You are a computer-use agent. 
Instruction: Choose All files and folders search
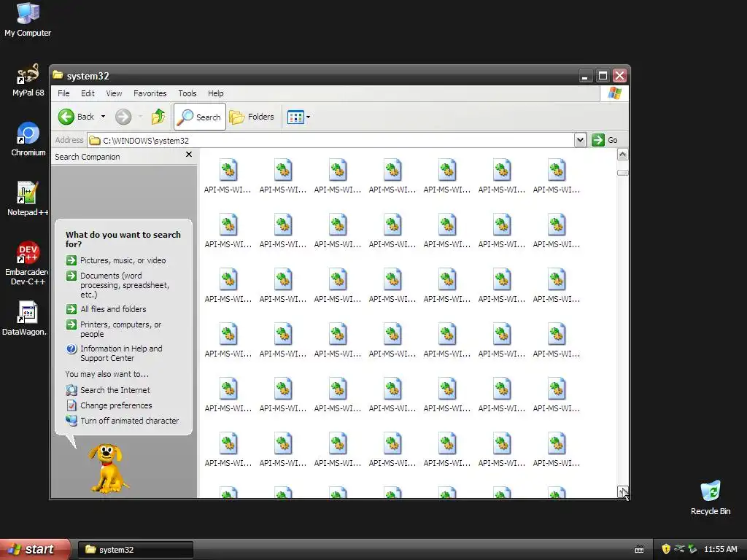point(107,309)
